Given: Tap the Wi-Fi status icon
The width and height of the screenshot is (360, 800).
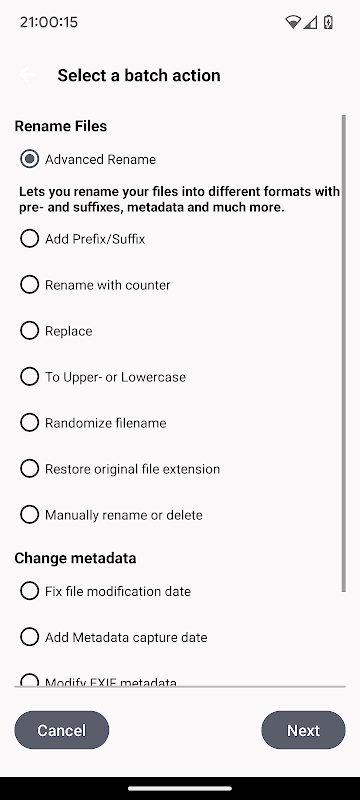Looking at the screenshot, I should tap(293, 22).
